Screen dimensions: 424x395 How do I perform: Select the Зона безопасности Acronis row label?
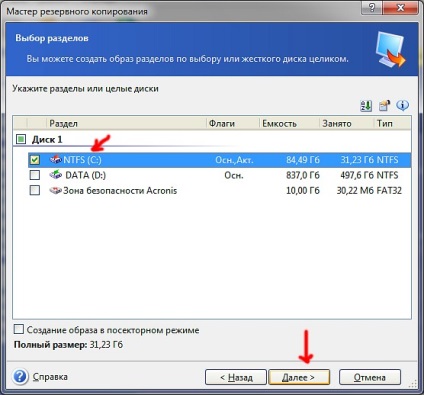[x=120, y=191]
